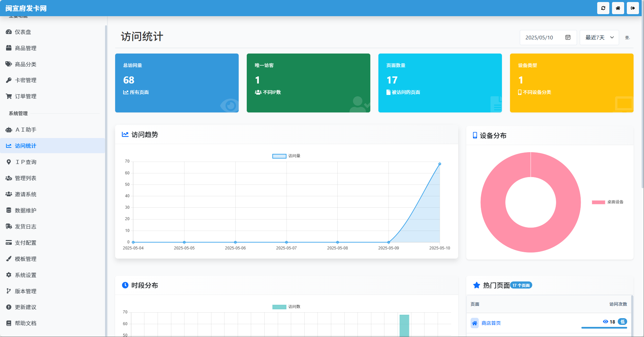Viewport: 644px width, 337px height.
Task: Click the 唯一访客 green card
Action: click(x=308, y=83)
